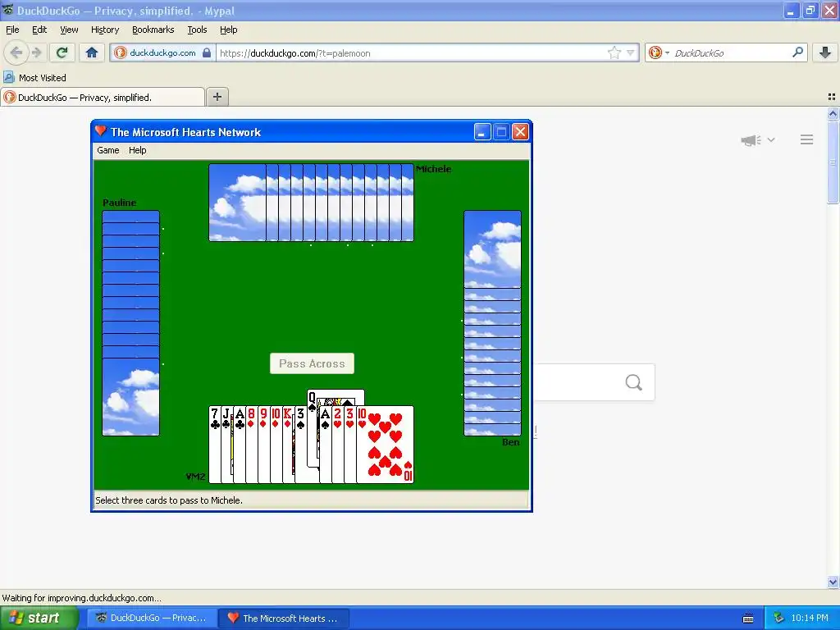Image resolution: width=840 pixels, height=630 pixels.
Task: Open the History menu
Action: coord(104,30)
